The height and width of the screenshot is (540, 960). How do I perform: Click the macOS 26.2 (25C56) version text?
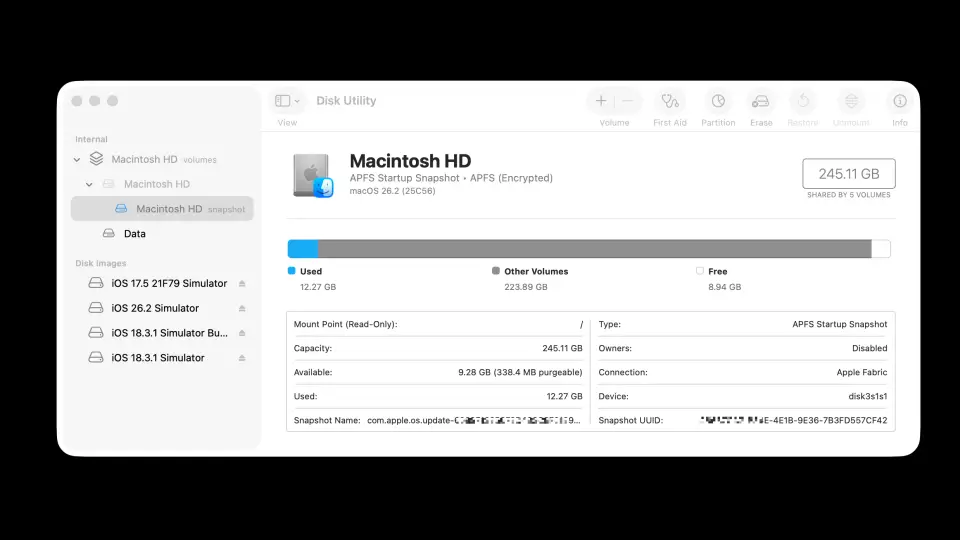click(x=392, y=191)
